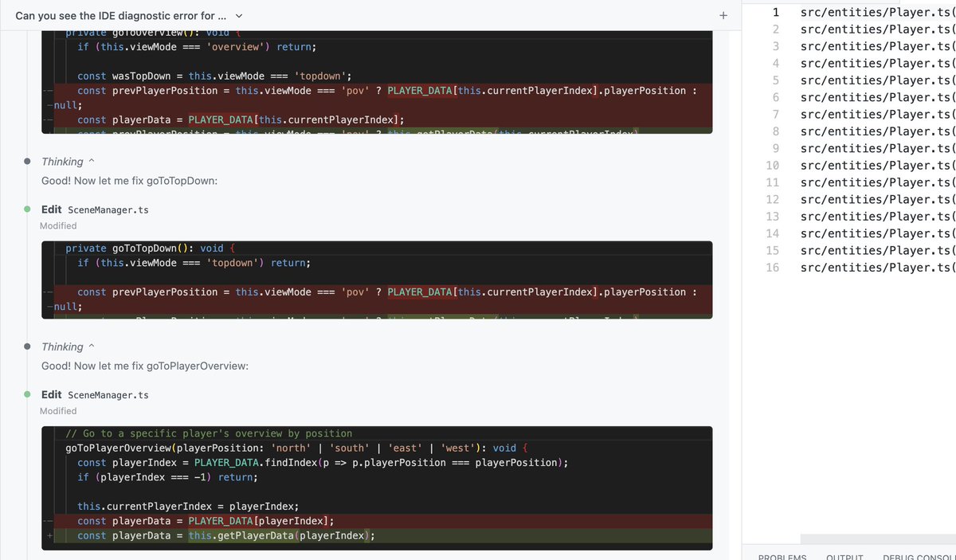Screen dimensions: 956x560
Task: Switch to the OUTPUT tab
Action: tap(844, 556)
